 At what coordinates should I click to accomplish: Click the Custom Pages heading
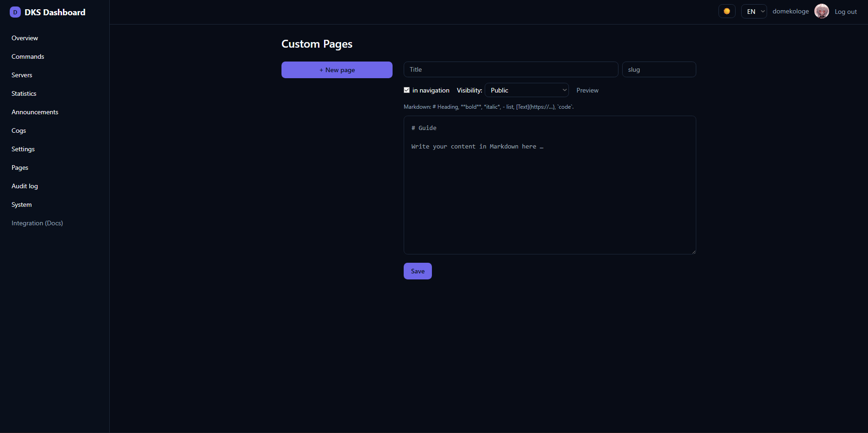point(317,44)
